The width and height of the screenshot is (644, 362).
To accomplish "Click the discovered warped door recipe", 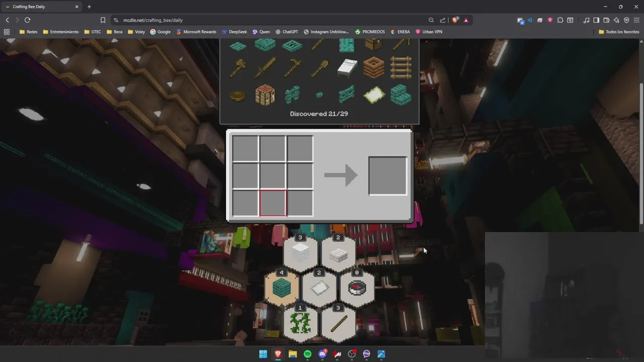I will (347, 45).
